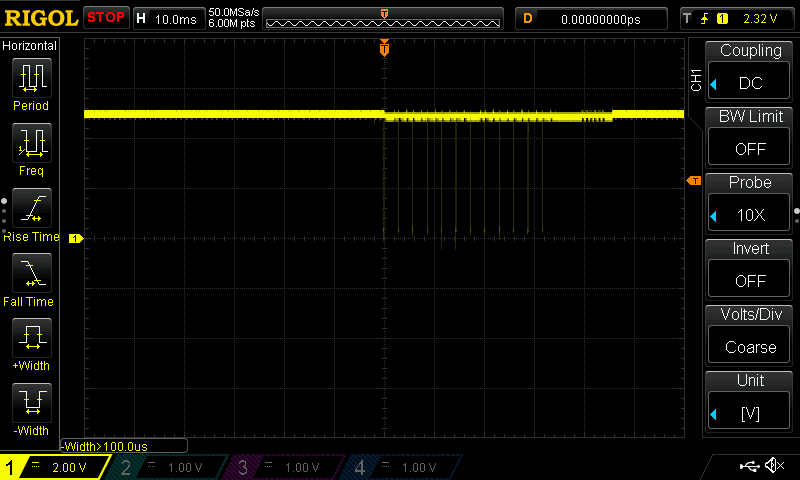Select the Period measurement icon
Screen dimensions: 800x480
[x=31, y=78]
